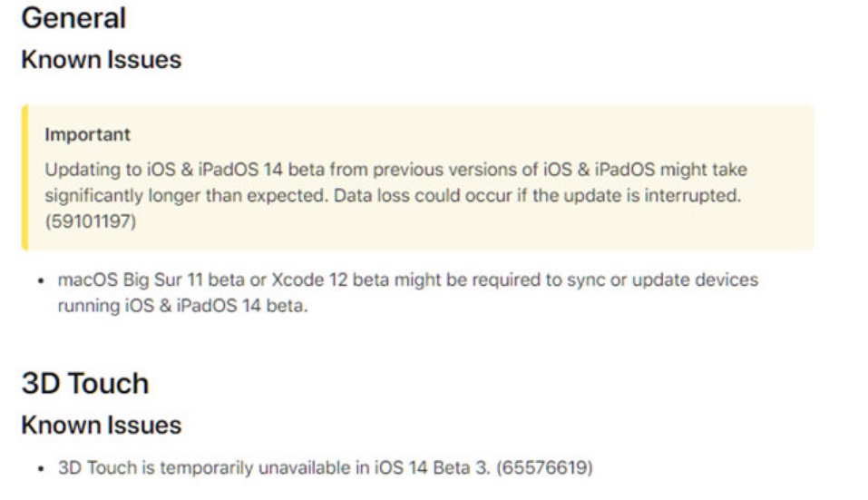Click the "running iOS & iPadOS 14 beta" line
Image resolution: width=868 pixels, height=500 pixels.
point(183,306)
